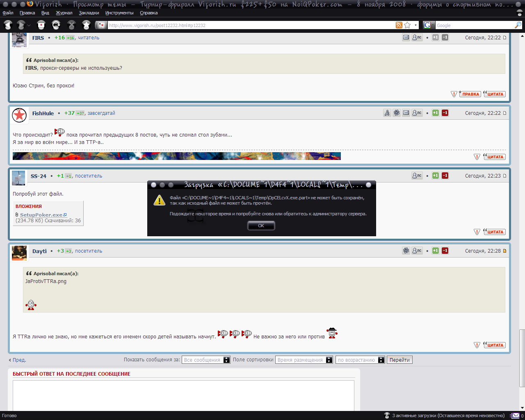Click the ЛС private message icon for SS-24
This screenshot has width=525, height=420.
tap(417, 176)
